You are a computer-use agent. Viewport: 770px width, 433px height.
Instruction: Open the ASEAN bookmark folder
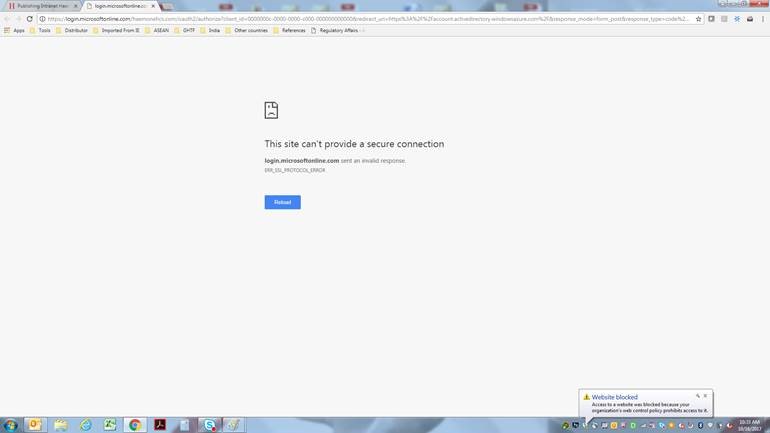point(157,30)
